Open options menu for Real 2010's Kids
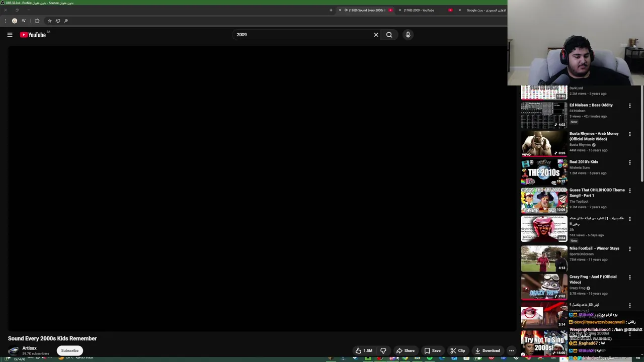Screen dimensions: 644x362 pyautogui.click(x=629, y=162)
